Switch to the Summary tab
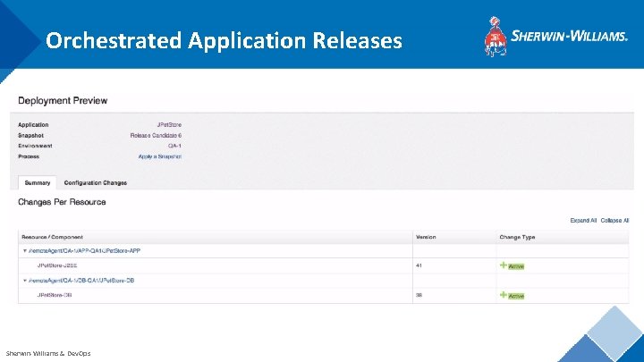644x362 pixels. 38,182
